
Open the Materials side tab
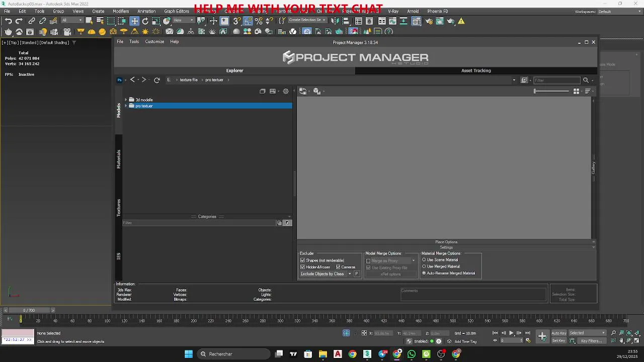pos(119,159)
